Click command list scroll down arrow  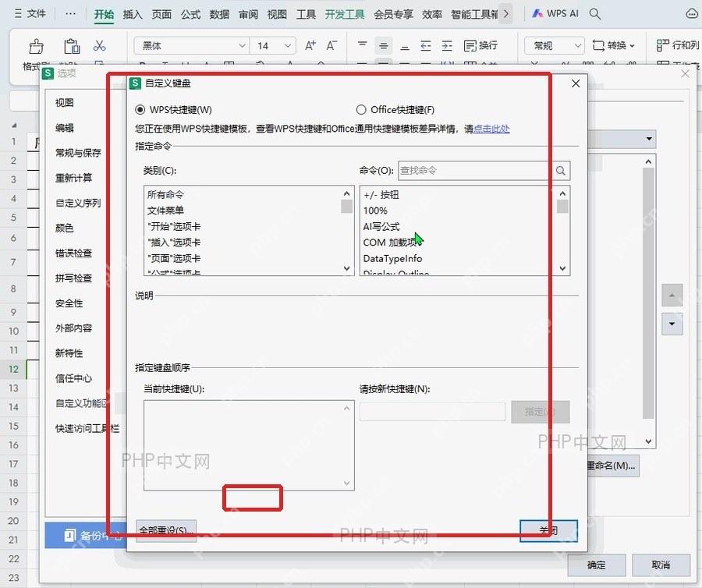[562, 268]
